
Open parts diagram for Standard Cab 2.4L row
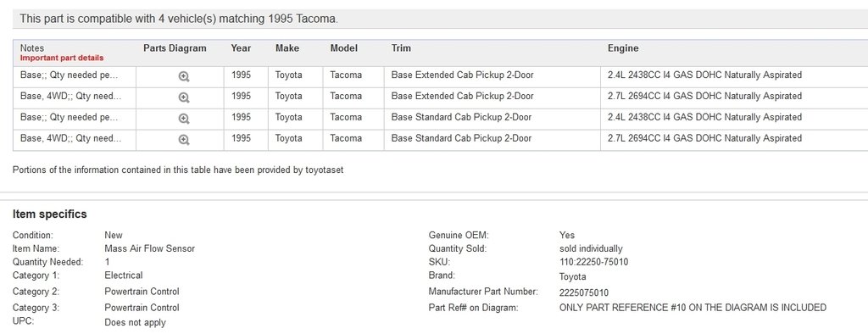click(x=184, y=119)
